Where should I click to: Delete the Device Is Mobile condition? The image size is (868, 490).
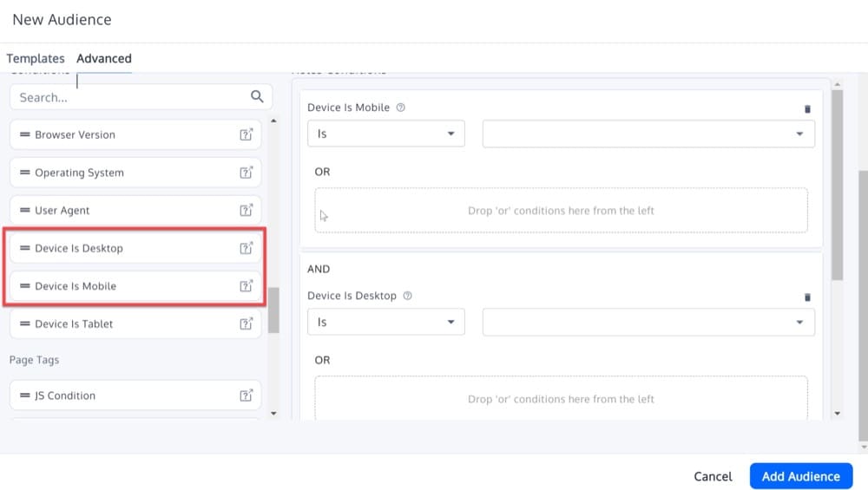tap(807, 109)
